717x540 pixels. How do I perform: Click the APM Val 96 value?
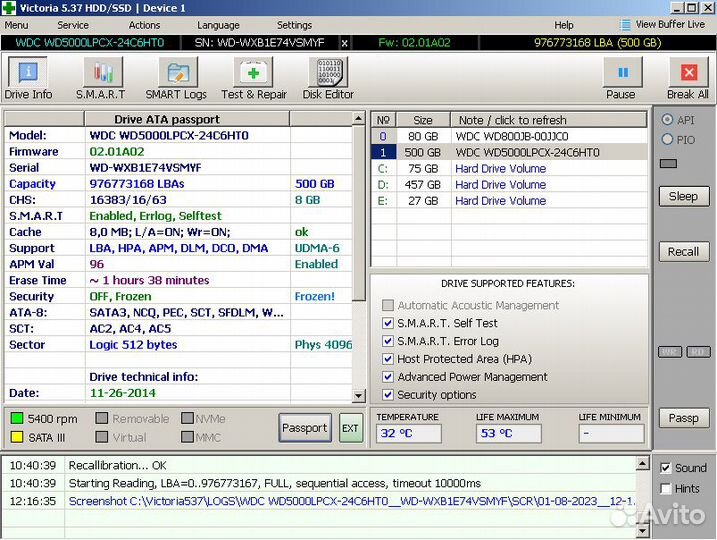point(96,264)
